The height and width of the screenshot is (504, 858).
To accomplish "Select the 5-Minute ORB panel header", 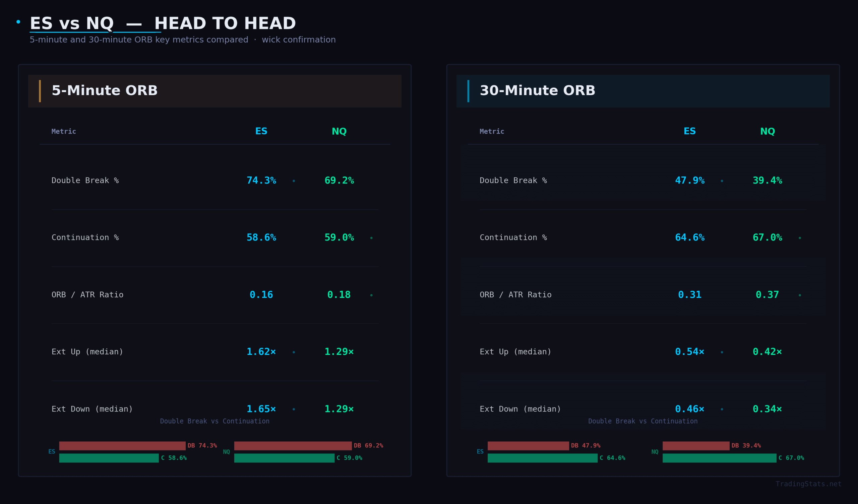I will click(x=105, y=90).
